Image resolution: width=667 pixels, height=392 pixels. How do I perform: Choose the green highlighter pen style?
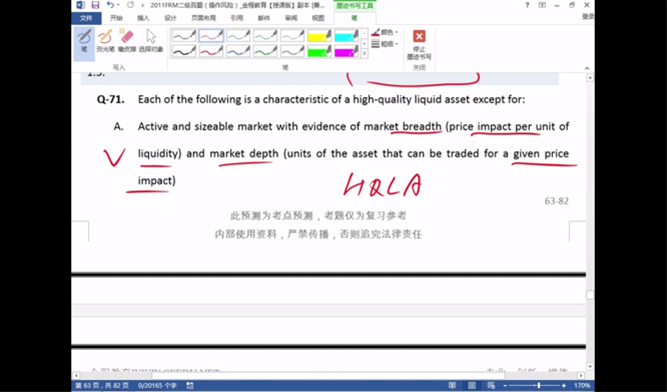click(x=319, y=51)
